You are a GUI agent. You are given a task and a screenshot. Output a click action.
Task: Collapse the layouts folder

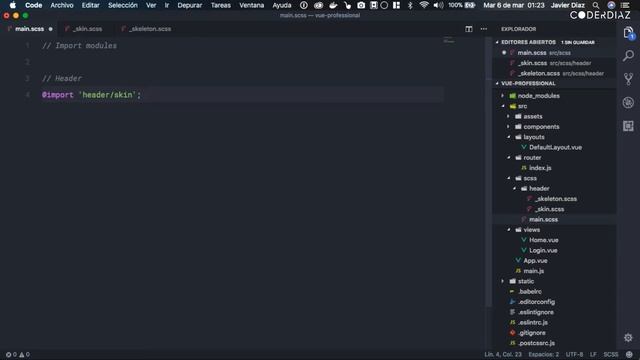point(534,137)
